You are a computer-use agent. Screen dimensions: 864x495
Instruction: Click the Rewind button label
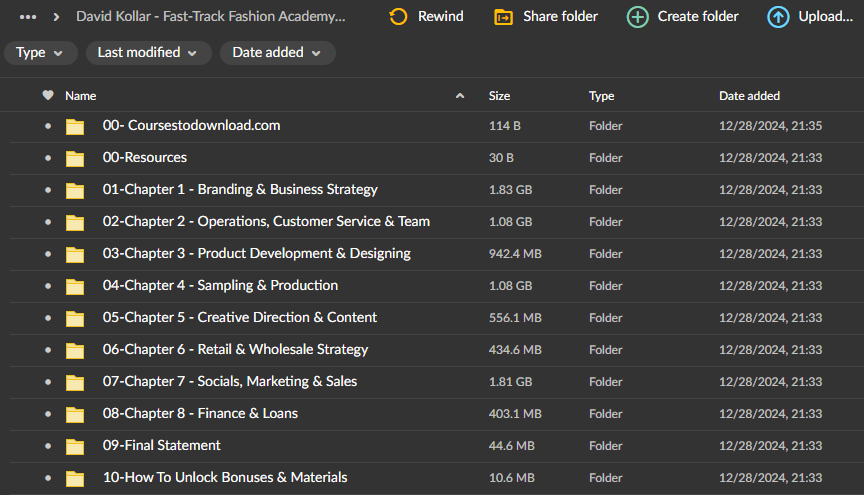441,17
